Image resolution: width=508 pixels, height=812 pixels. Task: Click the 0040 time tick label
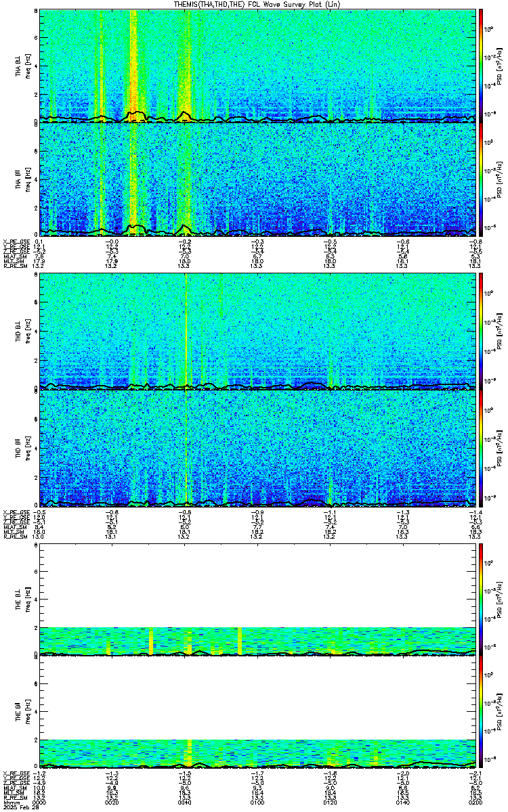tap(184, 803)
